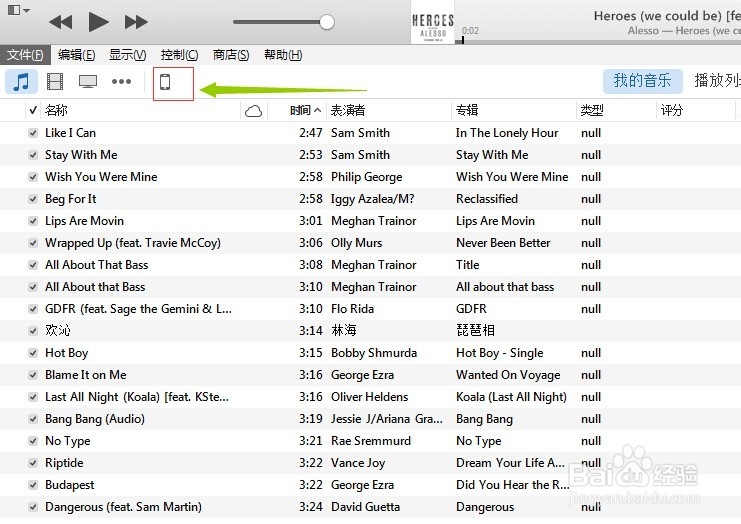Image resolution: width=741 pixels, height=524 pixels.
Task: Uncheck the All About That Bass 3:08 checkbox
Action: tap(33, 265)
